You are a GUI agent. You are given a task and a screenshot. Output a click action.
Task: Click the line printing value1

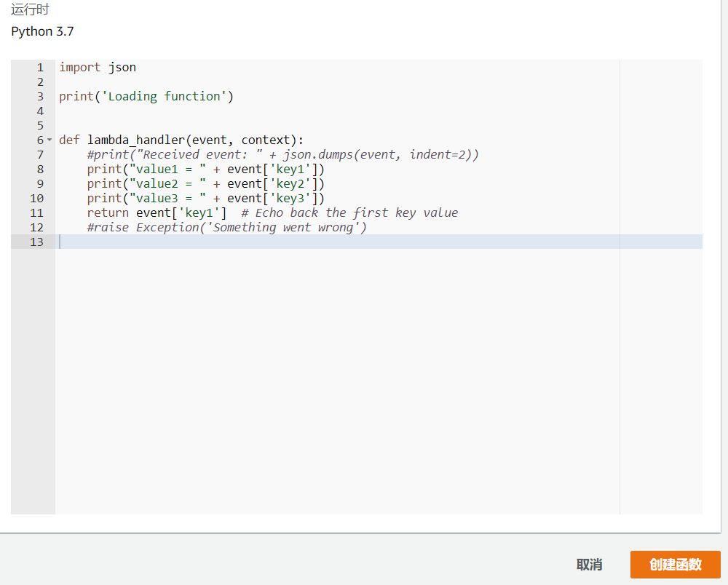[x=206, y=169]
